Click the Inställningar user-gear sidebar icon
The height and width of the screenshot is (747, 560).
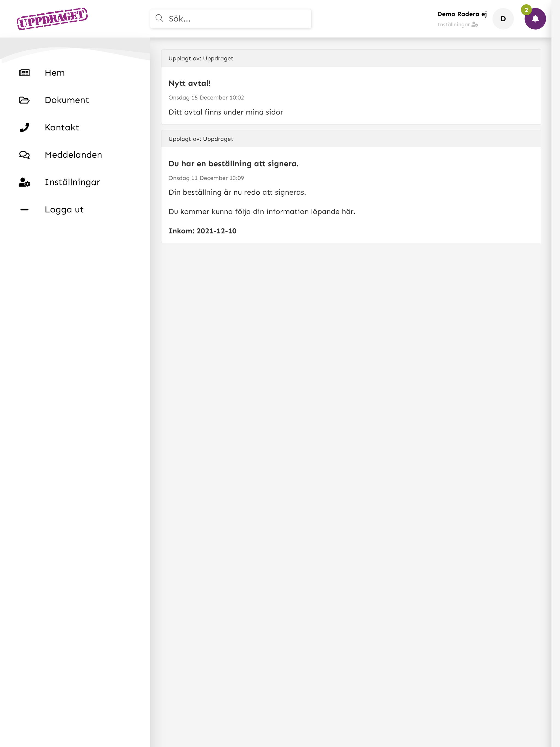(24, 182)
